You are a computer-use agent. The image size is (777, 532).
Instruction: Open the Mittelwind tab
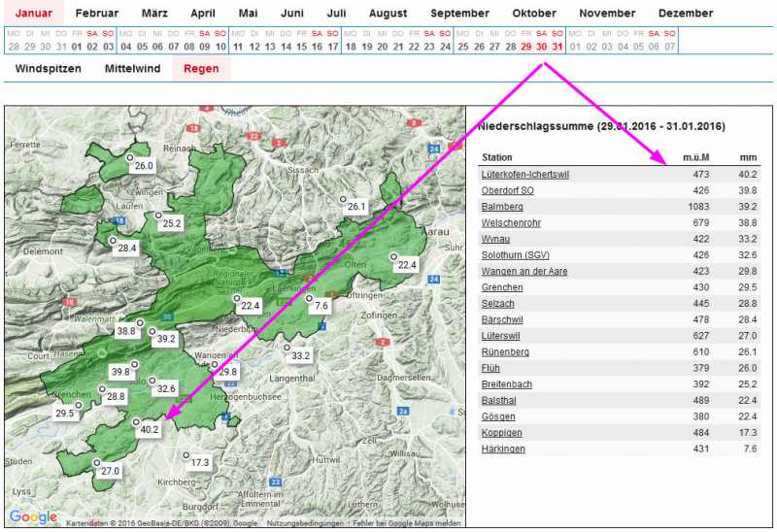click(x=133, y=69)
